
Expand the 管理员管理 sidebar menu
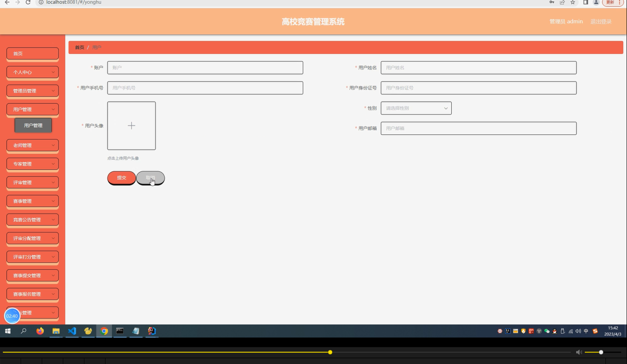33,91
